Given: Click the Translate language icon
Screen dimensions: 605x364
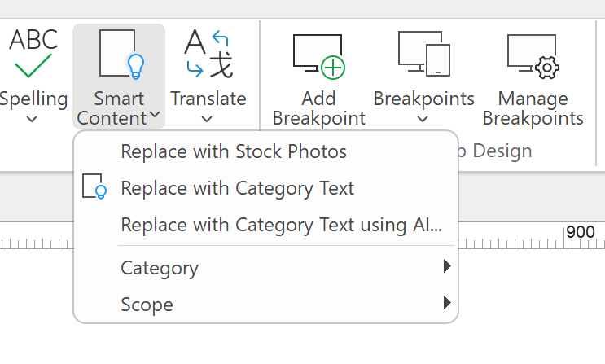Looking at the screenshot, I should pyautogui.click(x=208, y=54).
